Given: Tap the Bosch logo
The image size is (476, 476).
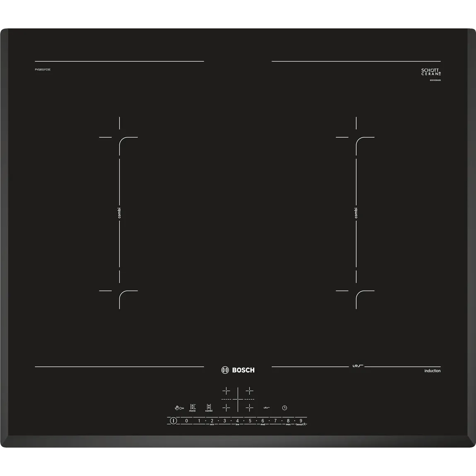Looking at the screenshot, I should (x=238, y=370).
